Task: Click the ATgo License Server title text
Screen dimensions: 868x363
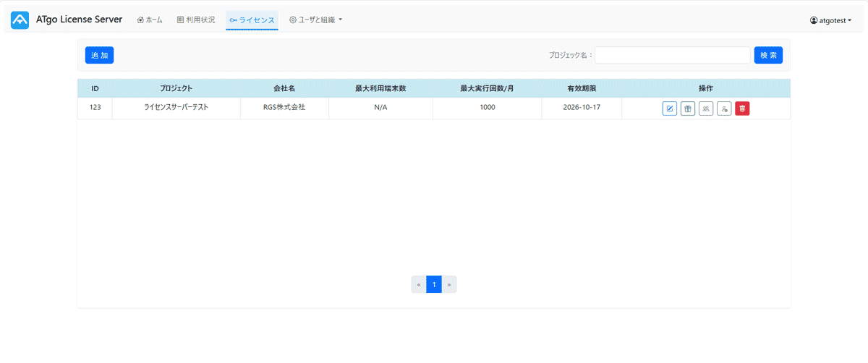Action: click(x=79, y=20)
